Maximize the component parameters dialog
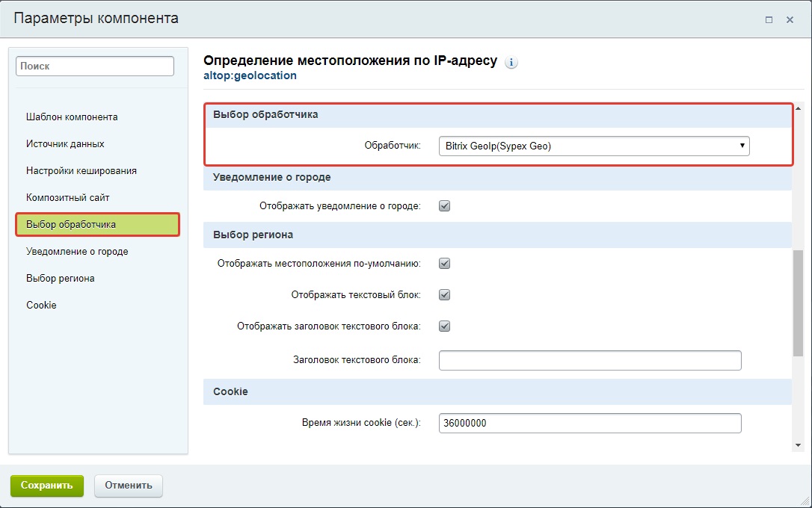Image resolution: width=812 pixels, height=508 pixels. [769, 20]
